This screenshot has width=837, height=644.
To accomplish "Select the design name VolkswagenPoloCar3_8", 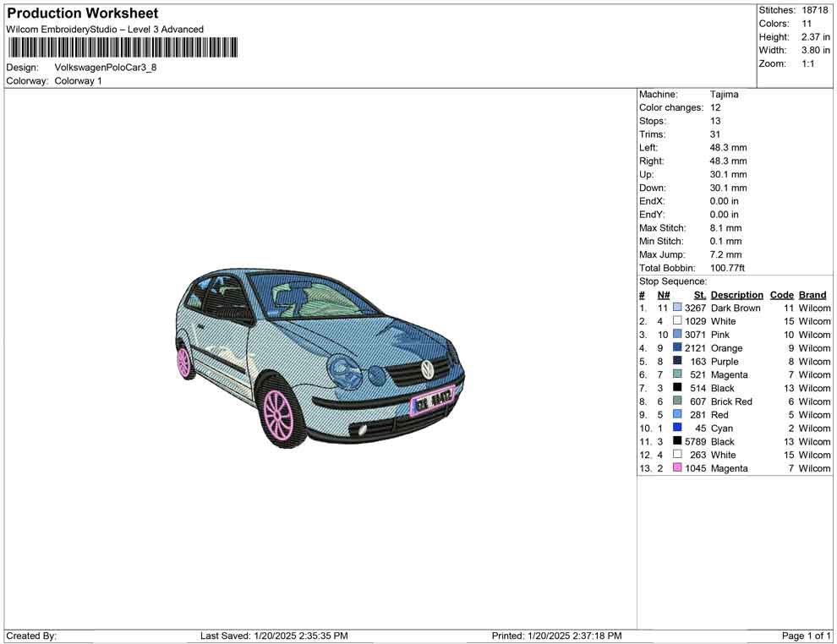I will (106, 68).
